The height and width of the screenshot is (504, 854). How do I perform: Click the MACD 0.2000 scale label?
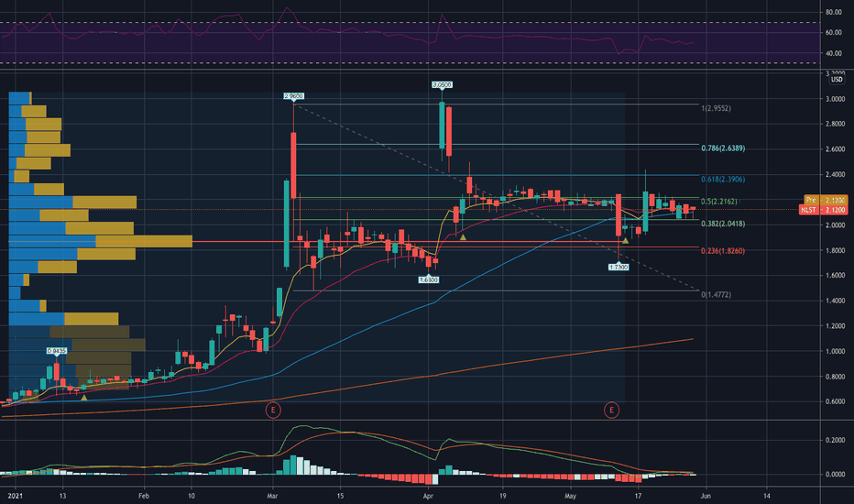point(835,440)
